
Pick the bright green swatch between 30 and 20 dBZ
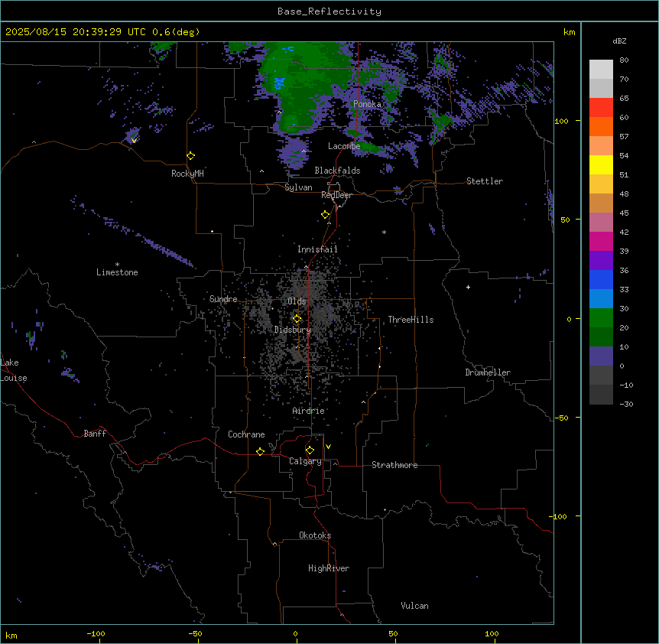tap(601, 318)
